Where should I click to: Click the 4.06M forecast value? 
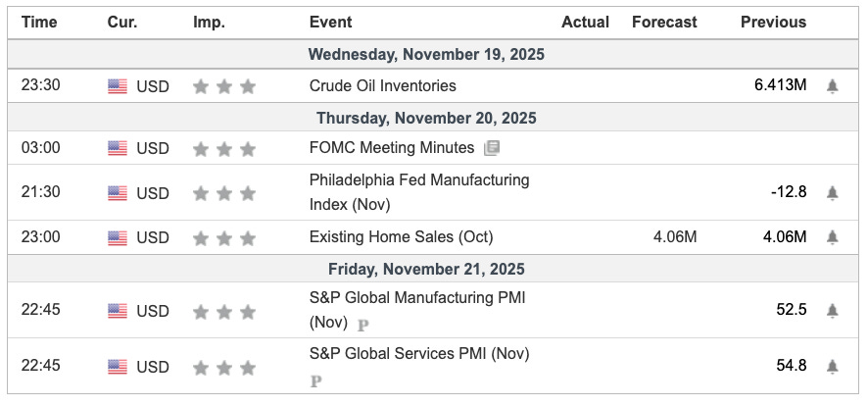[x=676, y=237]
